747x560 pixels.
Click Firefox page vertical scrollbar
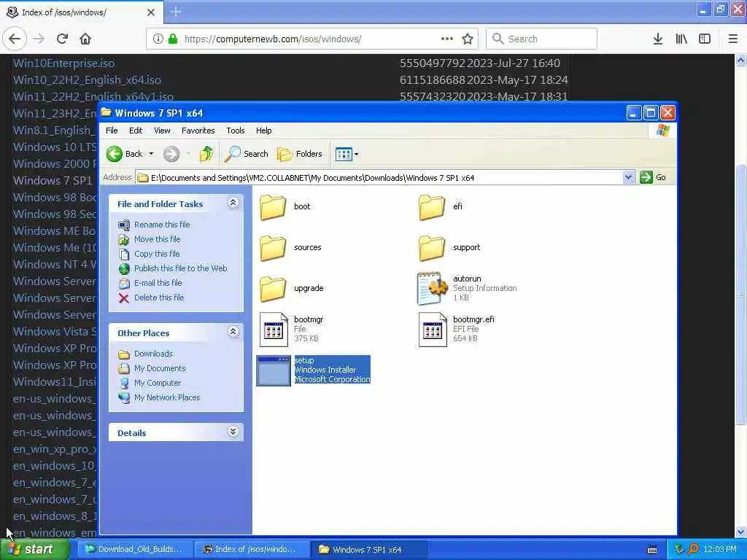(740, 295)
